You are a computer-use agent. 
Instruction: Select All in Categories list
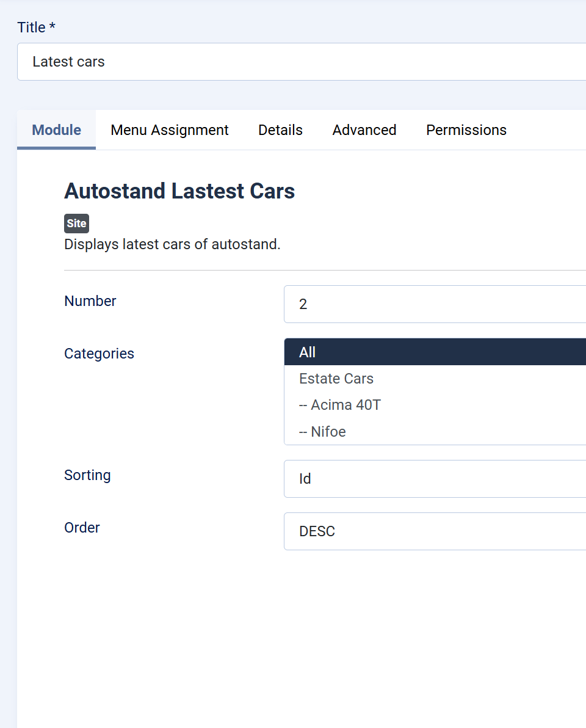435,352
